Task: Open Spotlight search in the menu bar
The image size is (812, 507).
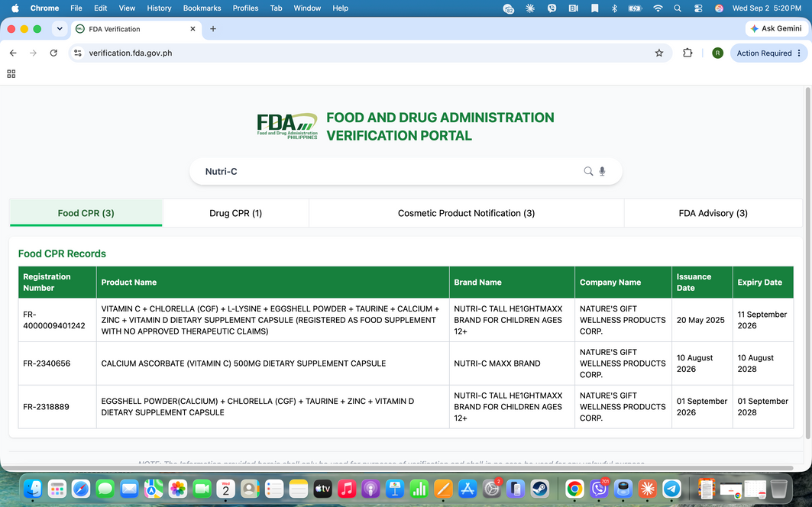Action: pos(678,8)
